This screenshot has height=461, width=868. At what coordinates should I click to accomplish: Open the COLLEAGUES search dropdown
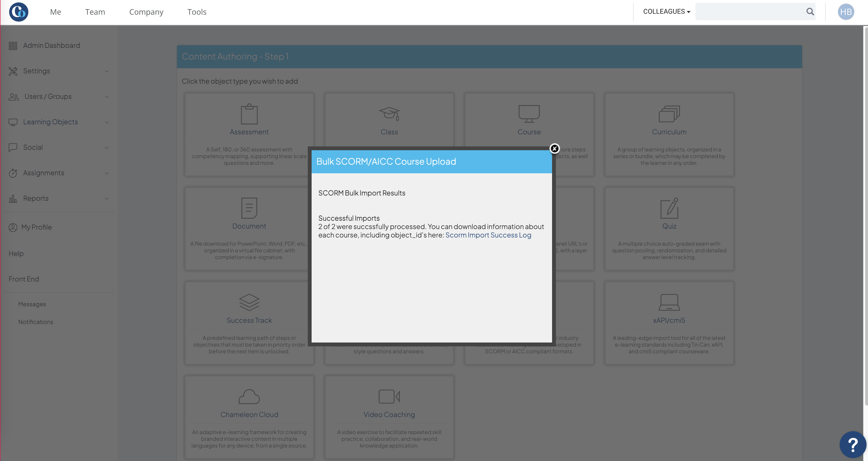[x=667, y=12]
